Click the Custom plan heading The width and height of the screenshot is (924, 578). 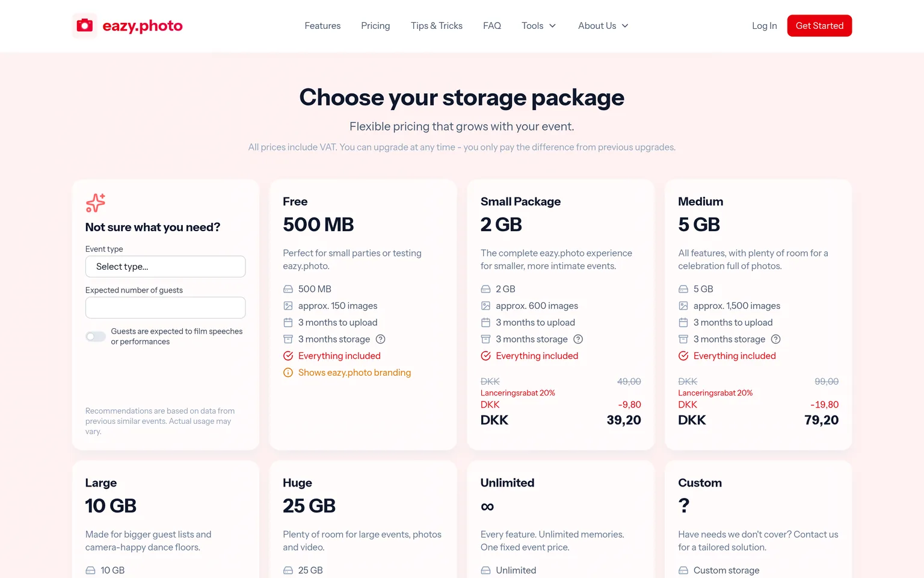(700, 483)
